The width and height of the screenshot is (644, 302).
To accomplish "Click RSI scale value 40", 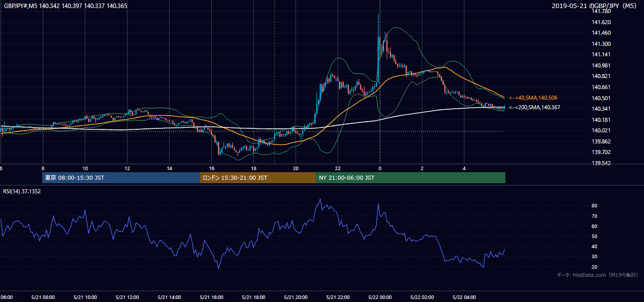I will tap(595, 246).
